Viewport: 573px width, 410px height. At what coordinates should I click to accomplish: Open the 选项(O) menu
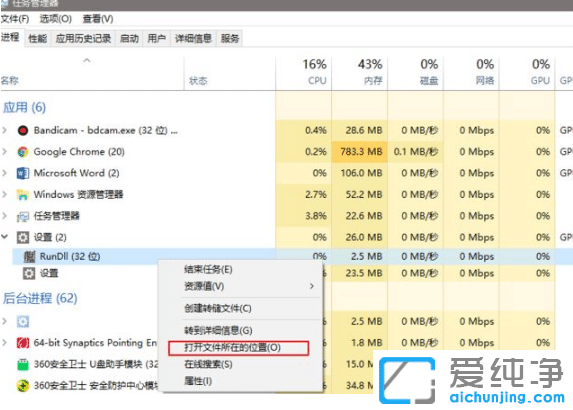(56, 19)
